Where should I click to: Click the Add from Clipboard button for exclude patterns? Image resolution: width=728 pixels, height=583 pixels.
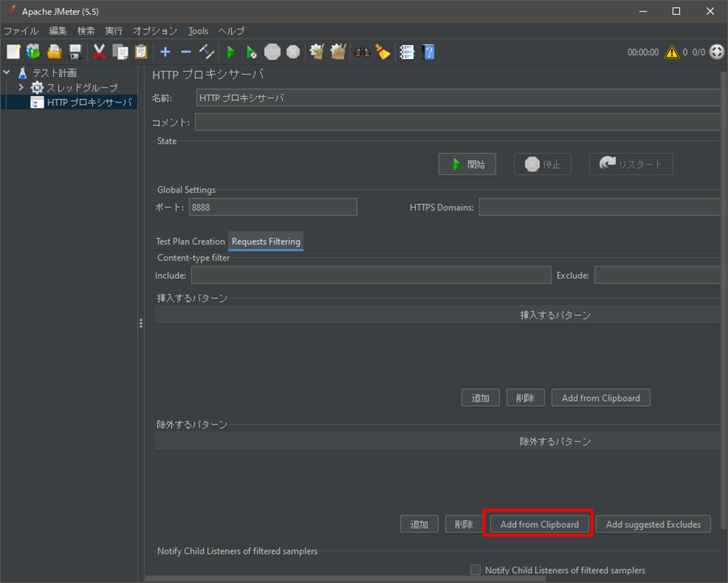(539, 524)
